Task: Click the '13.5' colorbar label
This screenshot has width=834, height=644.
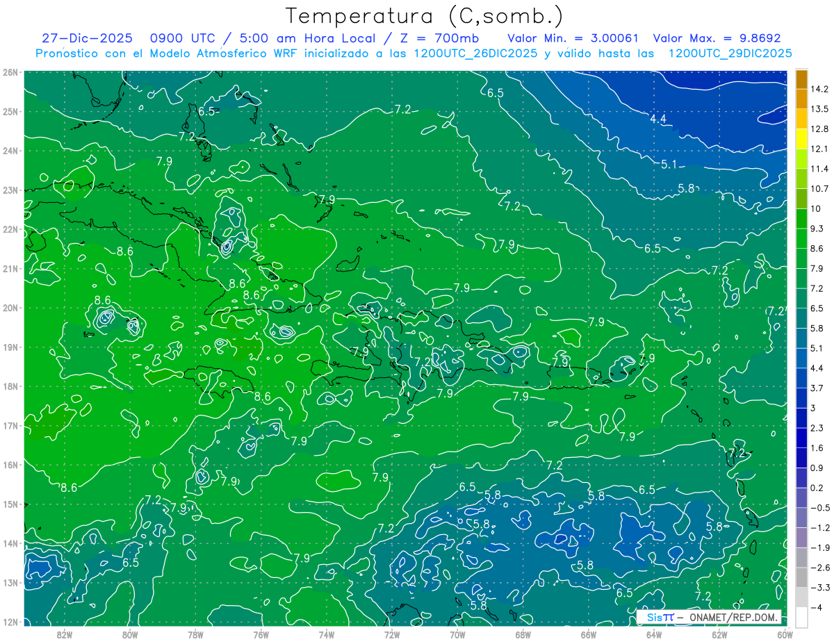Action: click(819, 109)
